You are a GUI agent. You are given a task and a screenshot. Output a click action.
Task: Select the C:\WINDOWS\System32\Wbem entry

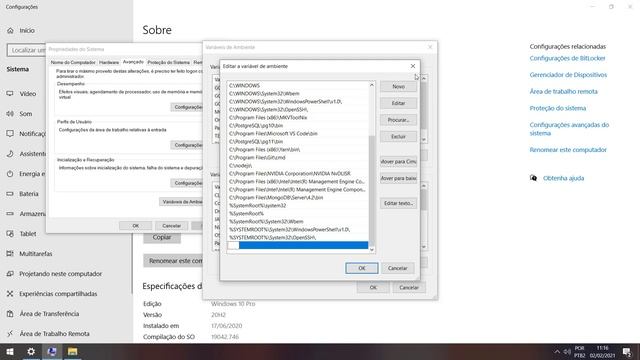(298, 93)
